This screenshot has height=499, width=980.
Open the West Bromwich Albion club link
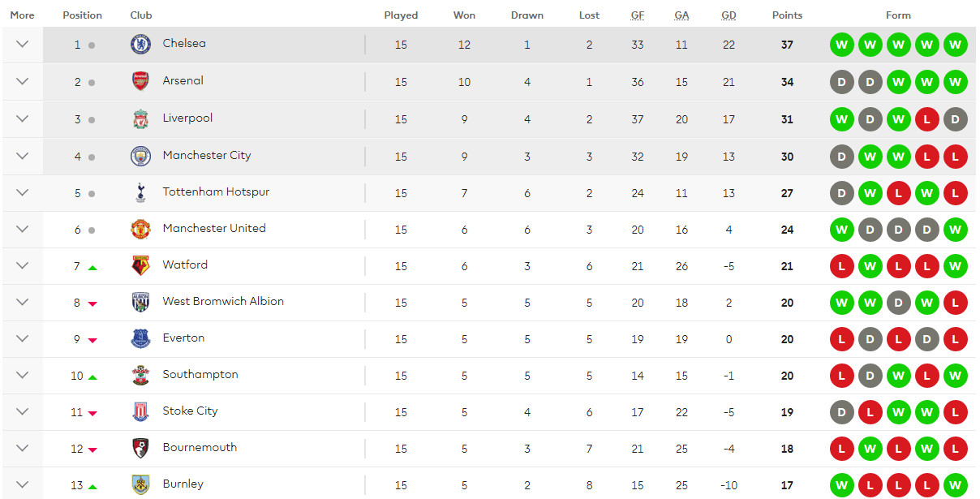point(223,301)
